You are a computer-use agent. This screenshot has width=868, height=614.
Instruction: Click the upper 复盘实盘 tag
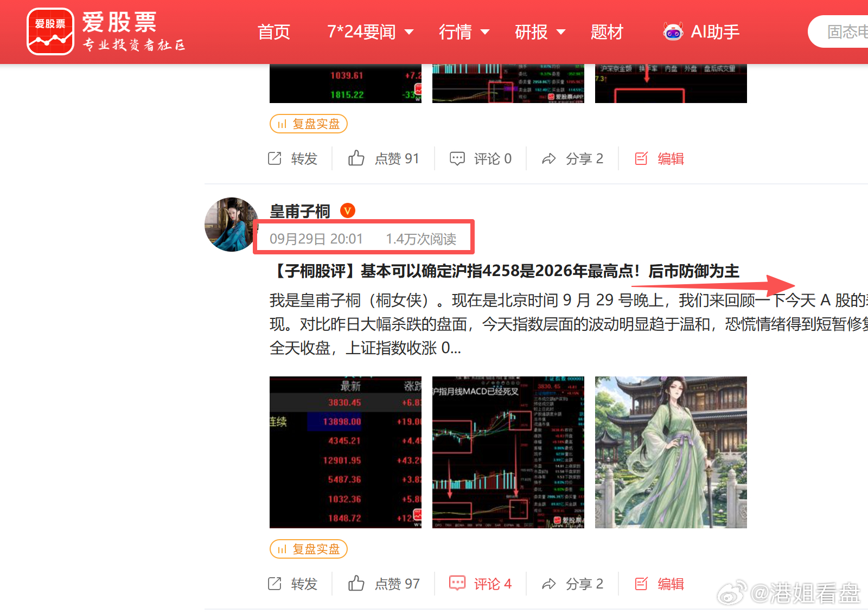tap(309, 124)
